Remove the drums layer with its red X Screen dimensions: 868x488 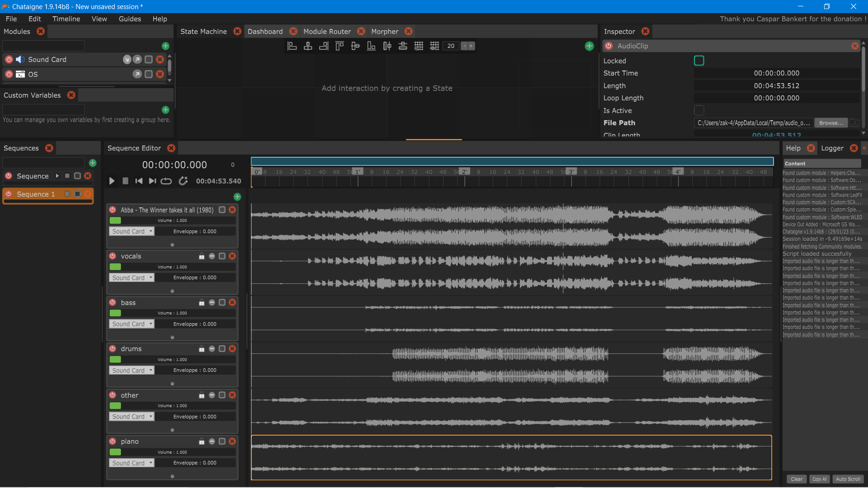[x=232, y=349]
